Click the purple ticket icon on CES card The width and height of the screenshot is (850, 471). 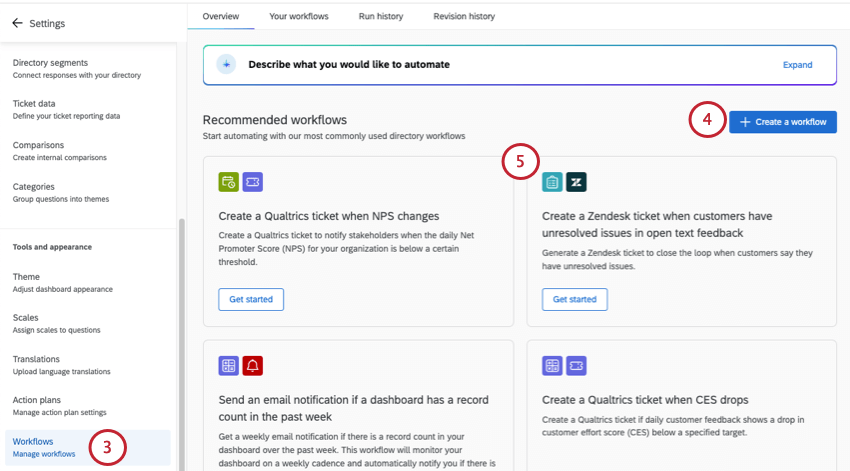(x=576, y=366)
